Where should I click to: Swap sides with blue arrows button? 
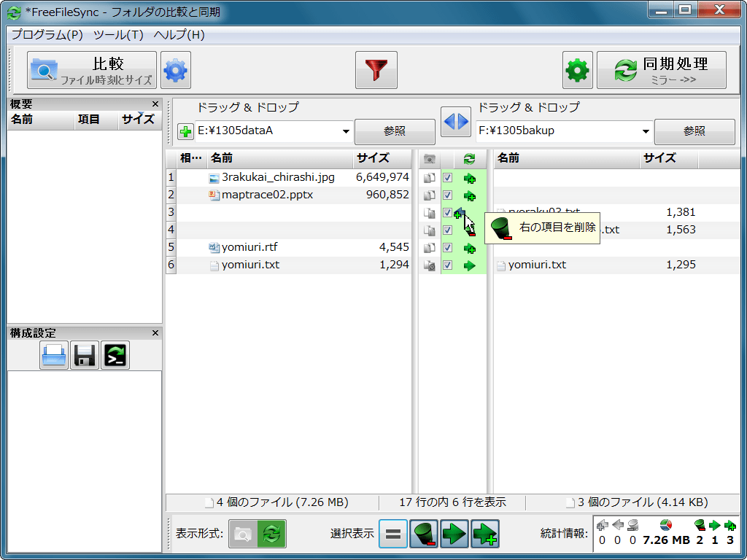[456, 122]
